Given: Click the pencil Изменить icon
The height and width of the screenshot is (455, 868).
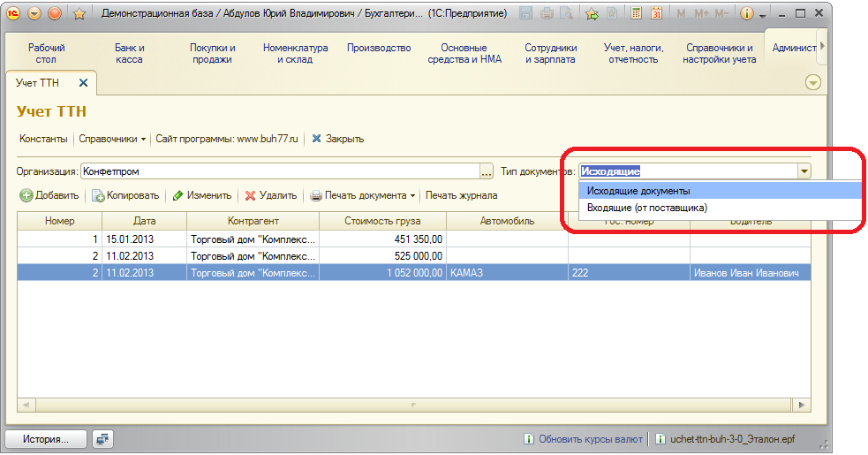Looking at the screenshot, I should coord(177,196).
